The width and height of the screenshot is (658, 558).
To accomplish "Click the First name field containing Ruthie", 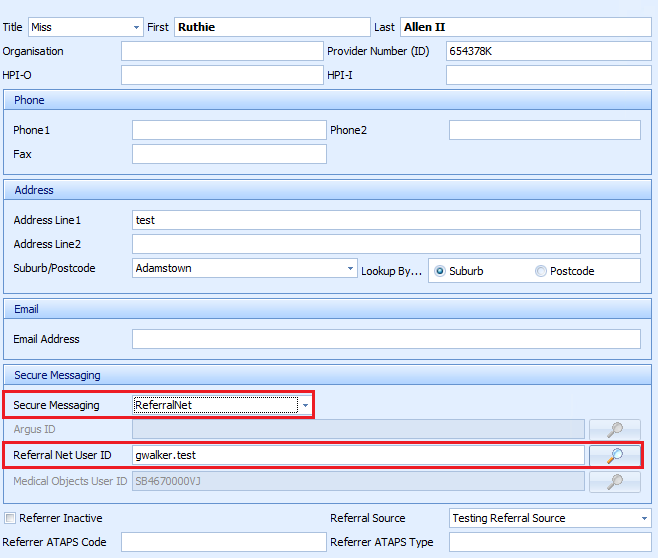I will point(272,27).
